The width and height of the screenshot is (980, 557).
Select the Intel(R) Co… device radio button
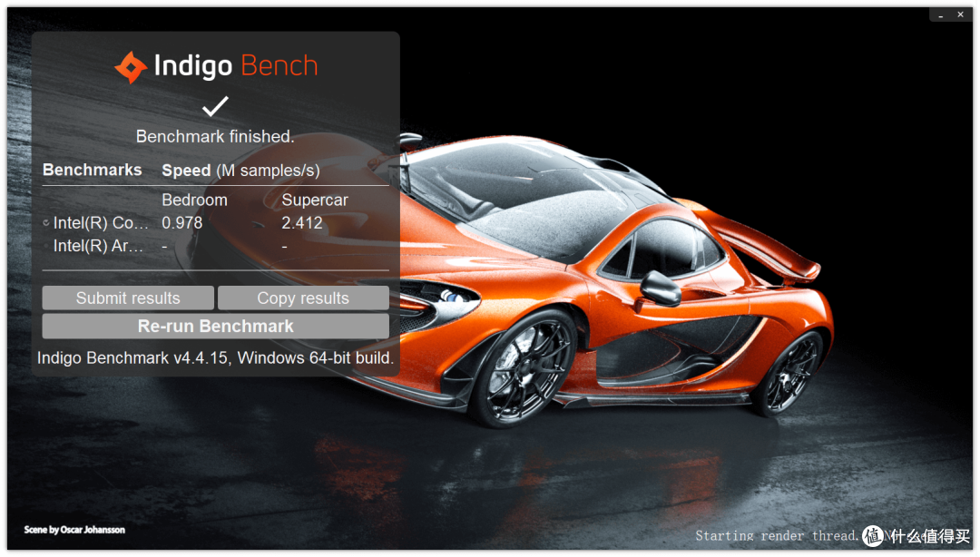(x=46, y=222)
